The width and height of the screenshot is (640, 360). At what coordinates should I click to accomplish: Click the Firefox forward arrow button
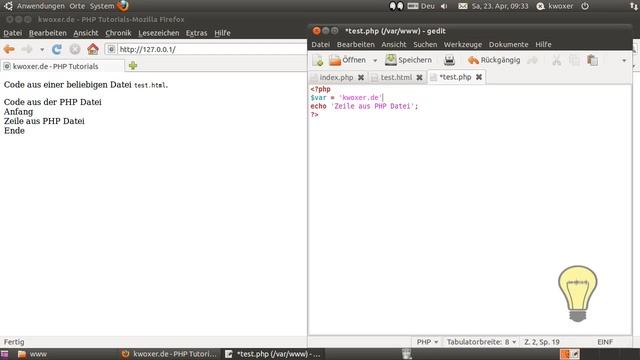click(27, 49)
